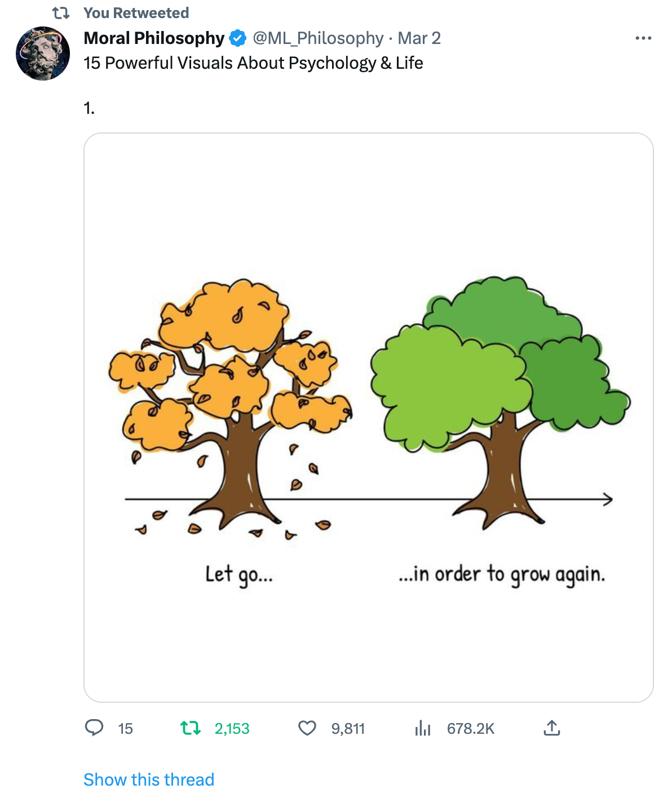Open the Mar 2 timestamp link
This screenshot has width=672, height=789.
tap(419, 38)
